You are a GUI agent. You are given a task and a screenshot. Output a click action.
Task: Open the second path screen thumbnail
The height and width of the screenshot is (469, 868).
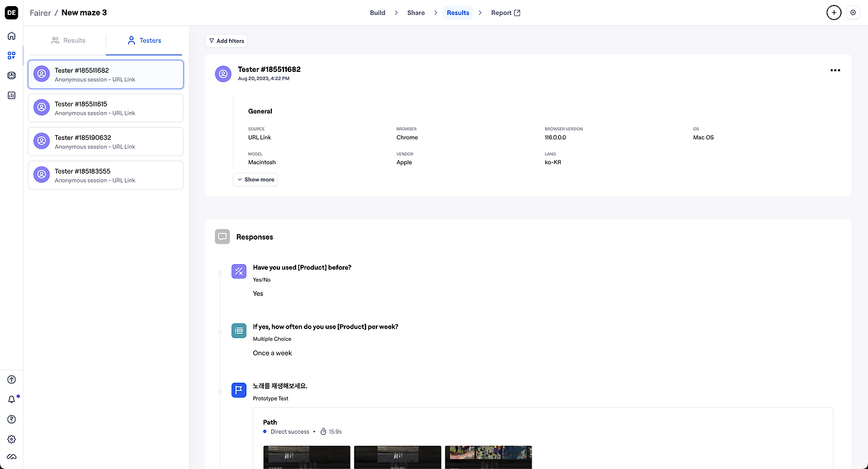click(397, 457)
